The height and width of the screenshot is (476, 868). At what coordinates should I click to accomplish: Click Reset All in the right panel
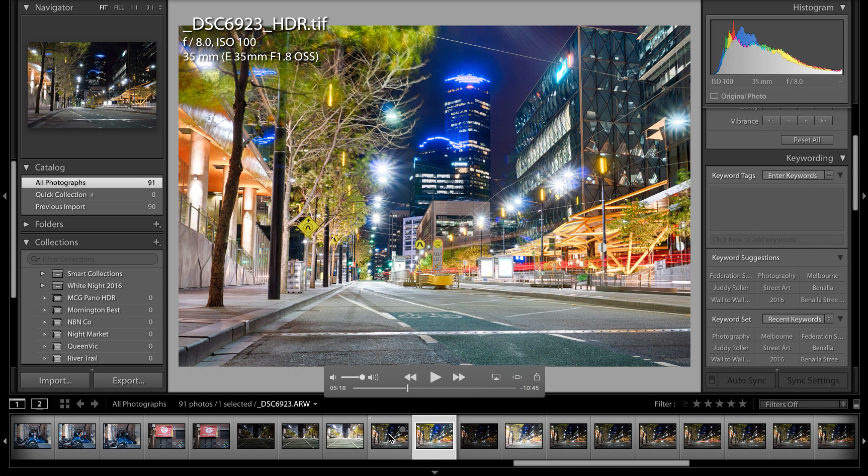pyautogui.click(x=807, y=139)
